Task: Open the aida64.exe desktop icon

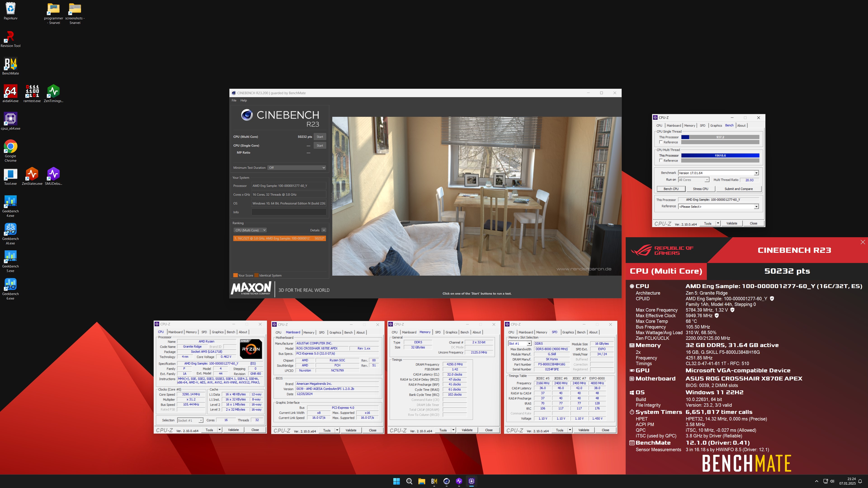Action: (x=10, y=94)
